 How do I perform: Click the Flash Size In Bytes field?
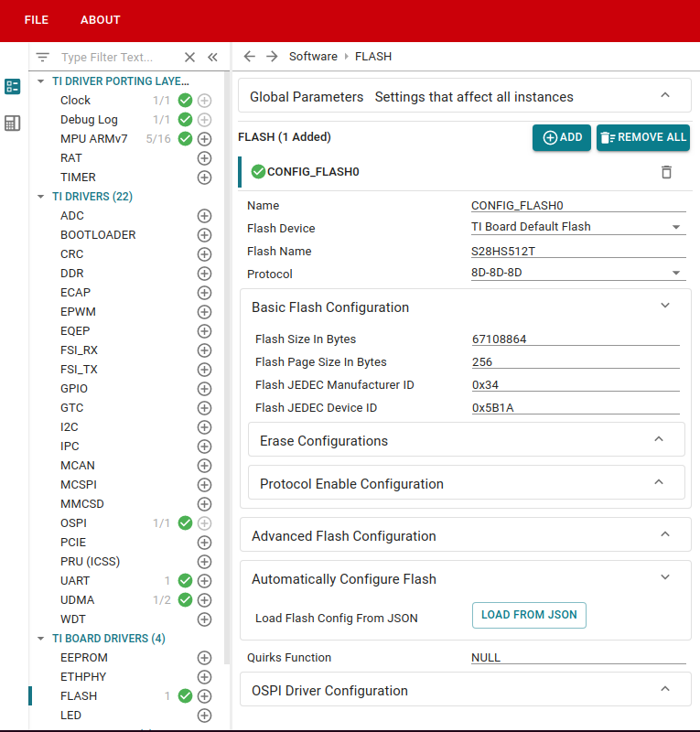575,339
